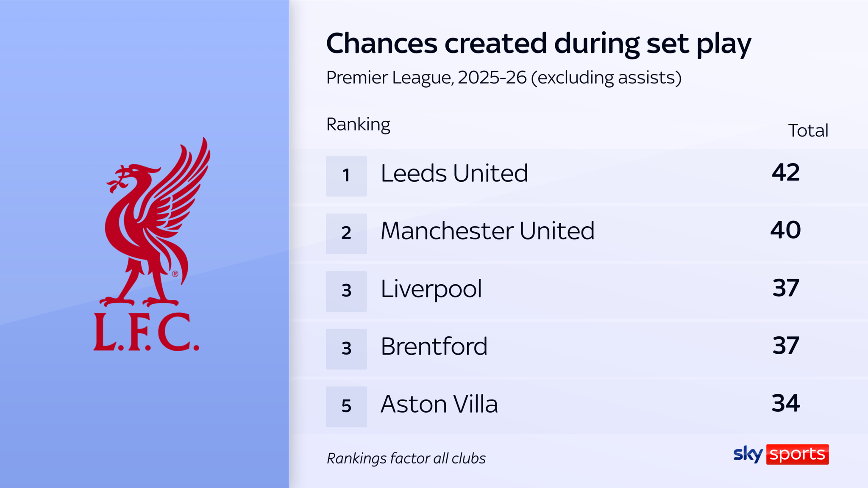Open the Manchester United row name
868x488 pixels.
487,231
